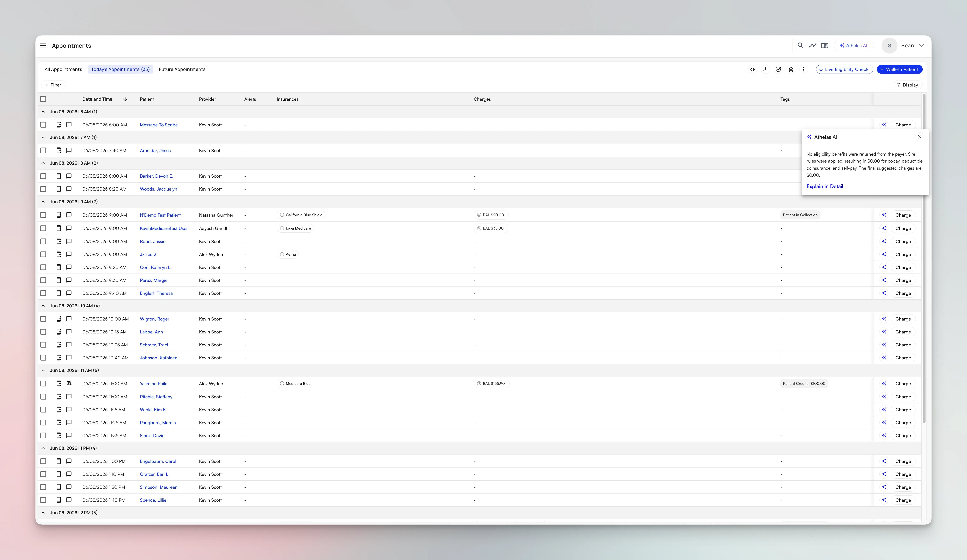Click the circular check mark icon
The height and width of the screenshot is (560, 967).
coord(778,69)
